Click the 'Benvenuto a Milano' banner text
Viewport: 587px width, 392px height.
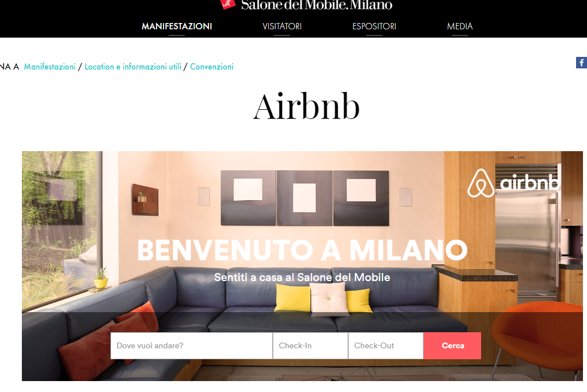point(302,250)
